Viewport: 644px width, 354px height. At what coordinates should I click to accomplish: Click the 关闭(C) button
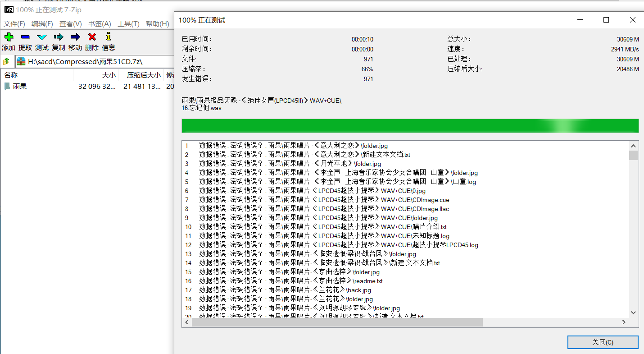click(603, 342)
